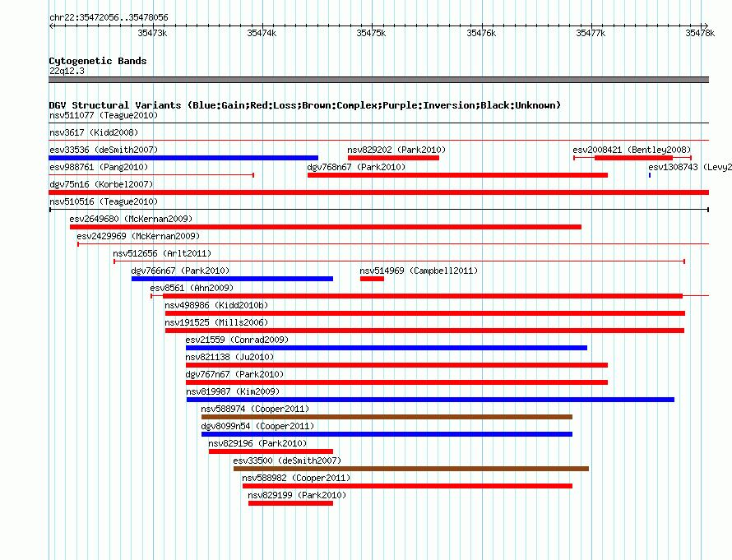Select the red dgv767n67 loss bar

(x=396, y=382)
